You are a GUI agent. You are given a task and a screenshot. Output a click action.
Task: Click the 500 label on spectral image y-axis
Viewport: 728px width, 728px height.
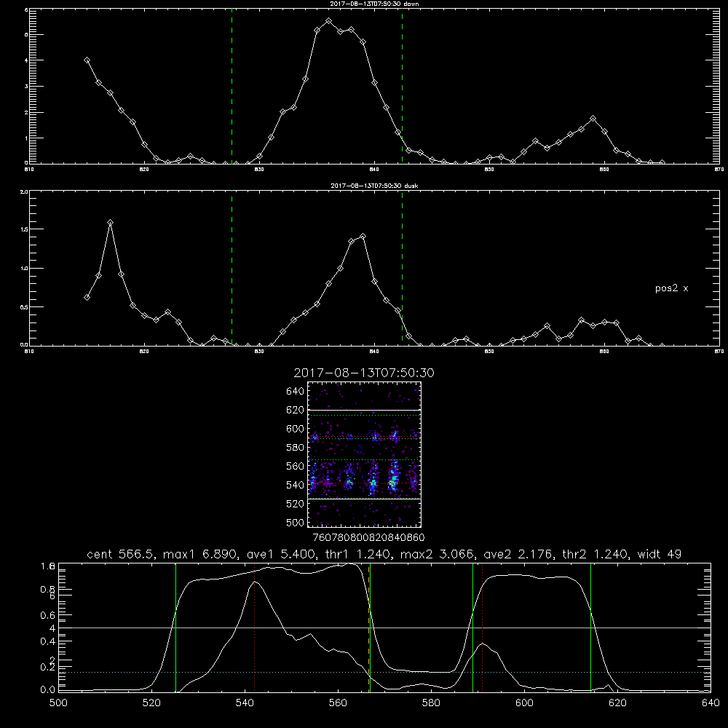(296, 522)
